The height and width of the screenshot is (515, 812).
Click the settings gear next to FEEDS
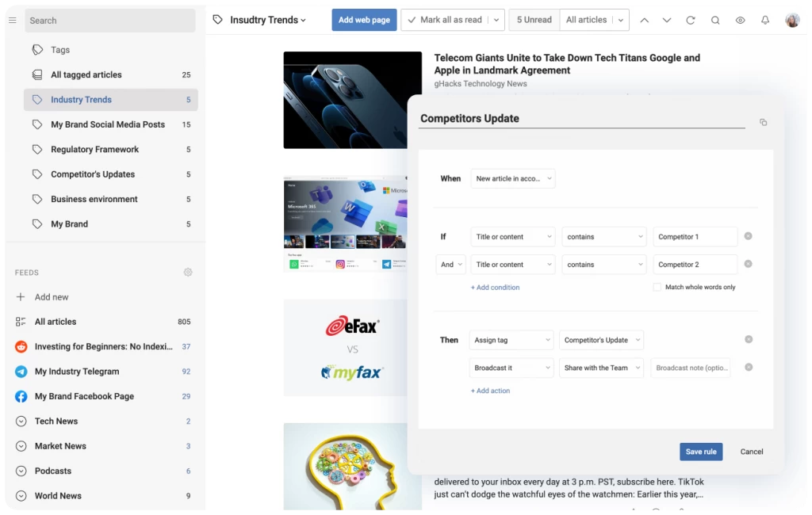188,273
